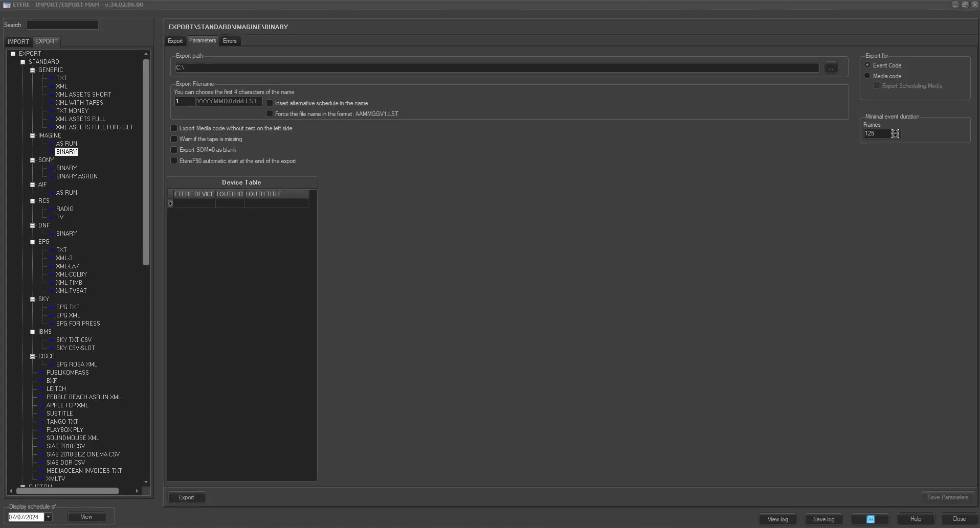
Task: Check 'Export SOM=0 as blank' option
Action: (174, 150)
